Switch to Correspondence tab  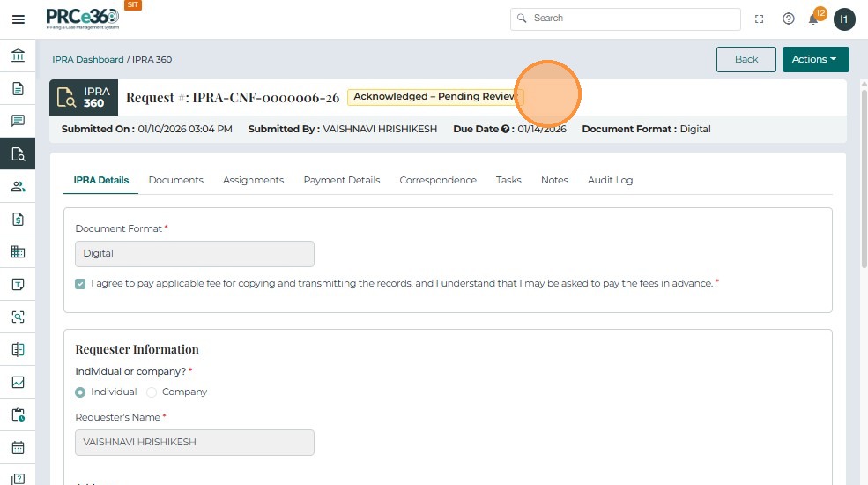438,180
